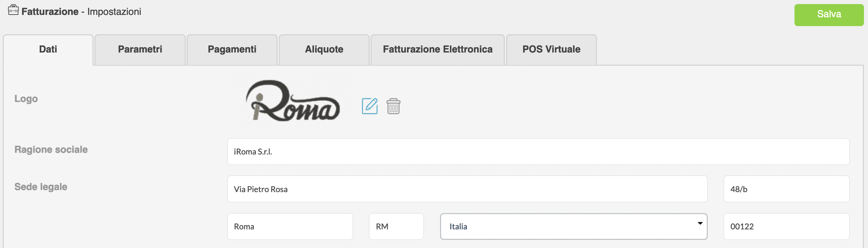This screenshot has width=868, height=248.
Task: Select the Aliquote tab
Action: point(324,49)
